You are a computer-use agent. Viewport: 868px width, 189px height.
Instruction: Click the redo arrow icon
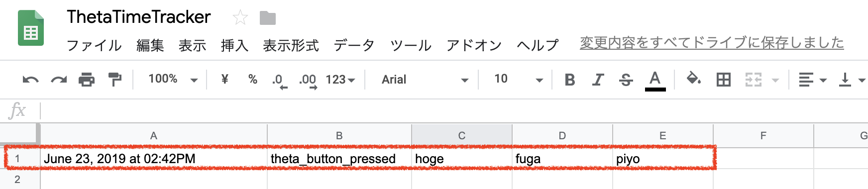[59, 80]
